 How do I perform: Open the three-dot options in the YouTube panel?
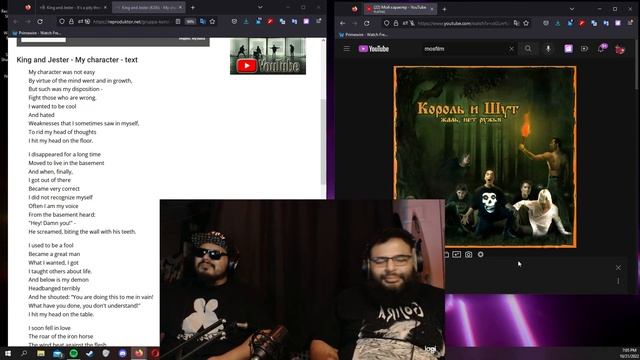click(x=618, y=281)
